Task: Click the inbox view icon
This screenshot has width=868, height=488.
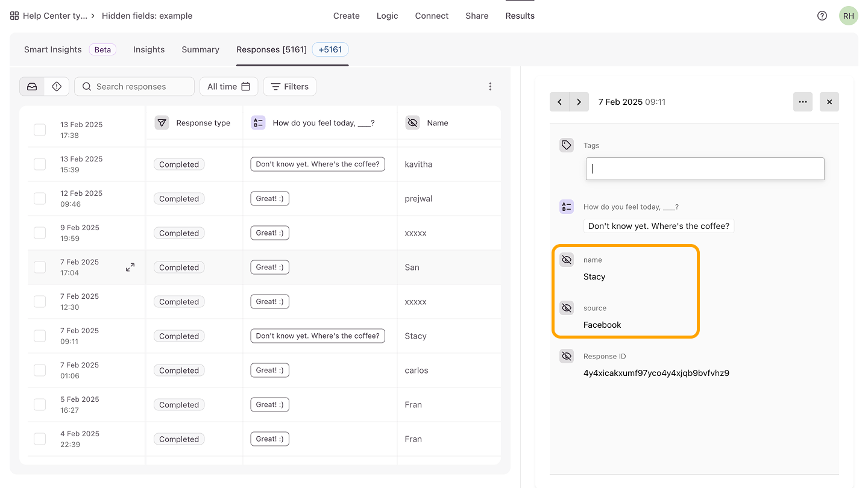Action: pos(32,87)
